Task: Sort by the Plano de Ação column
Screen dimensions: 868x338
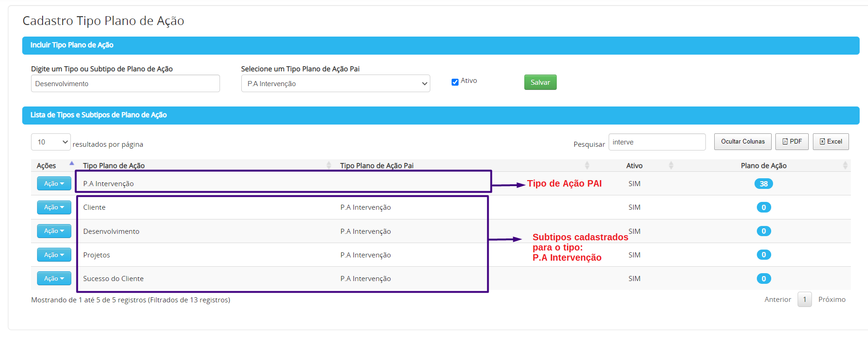Action: coord(764,165)
